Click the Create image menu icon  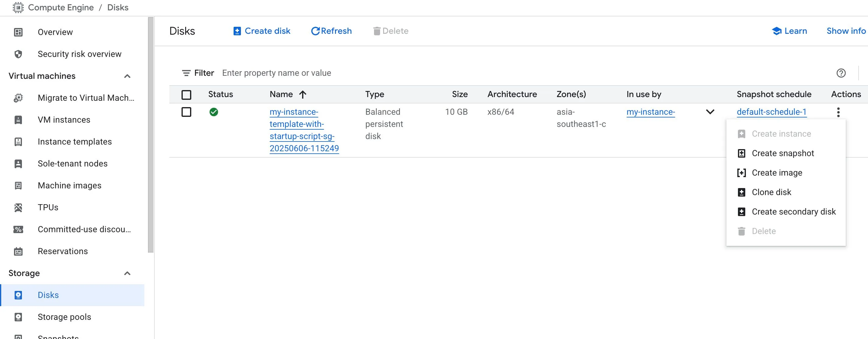click(x=741, y=173)
